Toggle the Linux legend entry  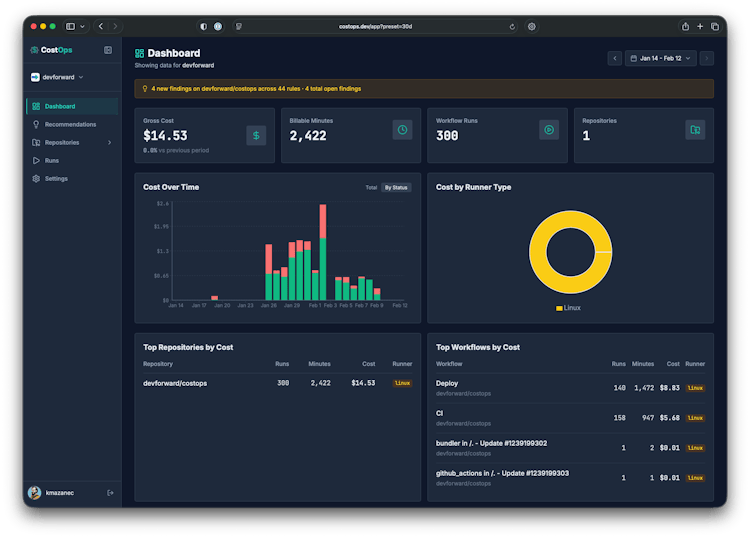click(569, 308)
